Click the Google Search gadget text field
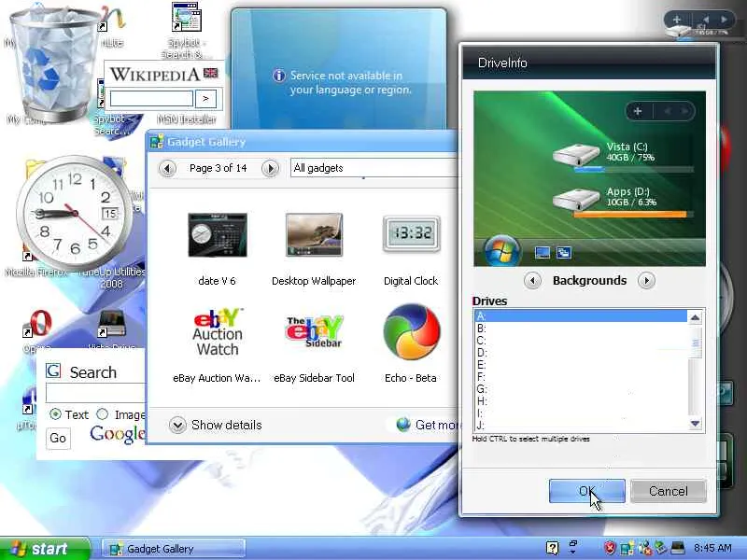The image size is (747, 560). tap(95, 393)
